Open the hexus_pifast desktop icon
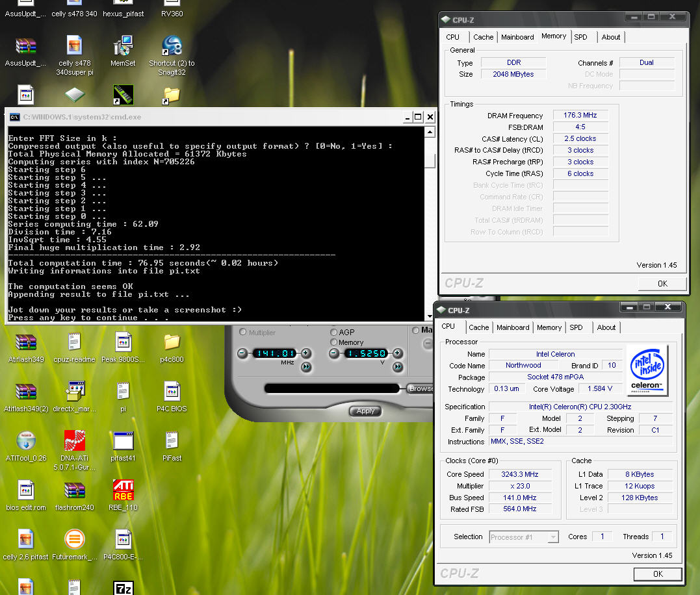This screenshot has height=595, width=700. coord(123,9)
